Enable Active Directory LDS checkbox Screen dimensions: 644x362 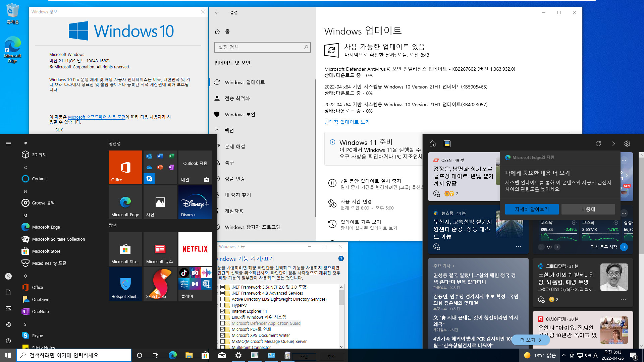click(222, 299)
